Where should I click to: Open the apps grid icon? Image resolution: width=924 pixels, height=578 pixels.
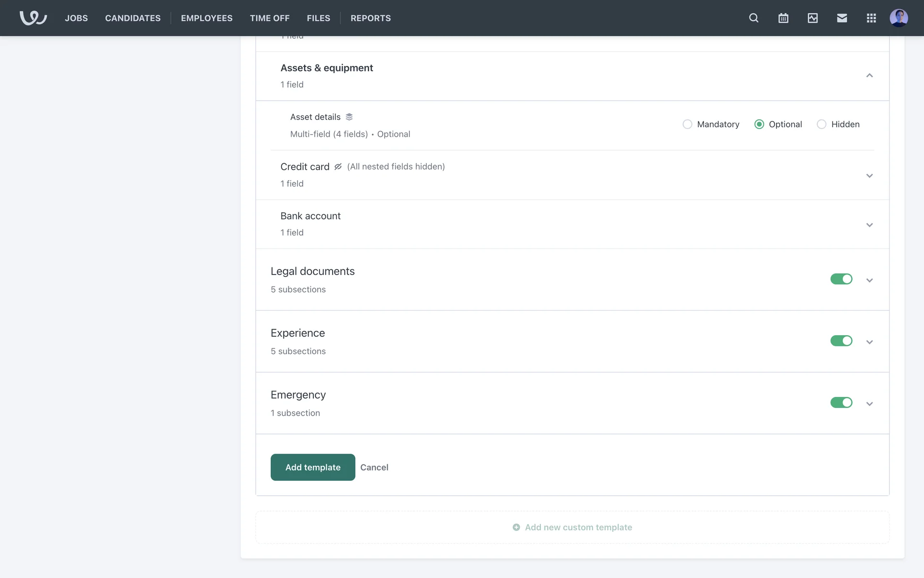tap(871, 18)
